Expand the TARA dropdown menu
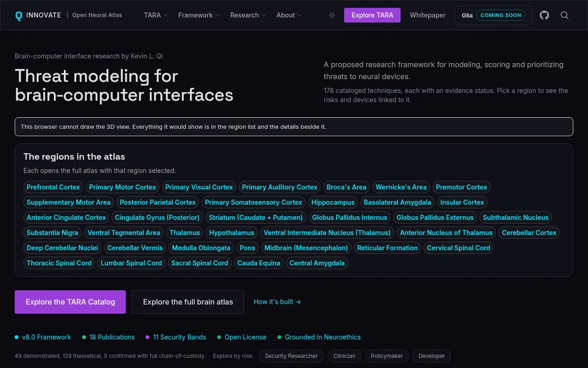The image size is (588, 368). (156, 15)
